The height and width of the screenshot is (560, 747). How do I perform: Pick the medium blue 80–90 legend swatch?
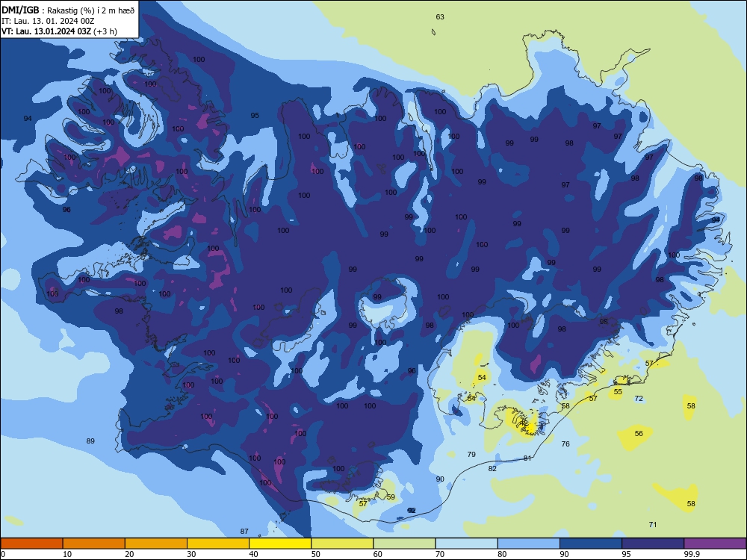(529, 544)
